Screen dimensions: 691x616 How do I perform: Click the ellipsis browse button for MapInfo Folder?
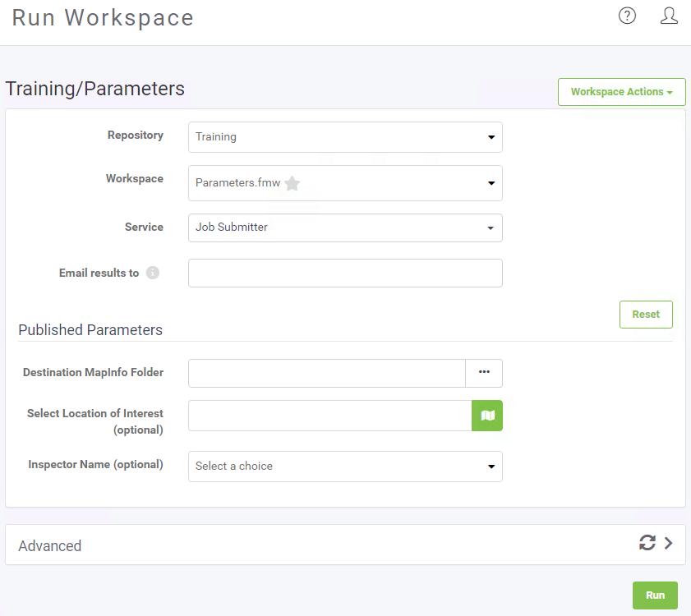coord(484,373)
